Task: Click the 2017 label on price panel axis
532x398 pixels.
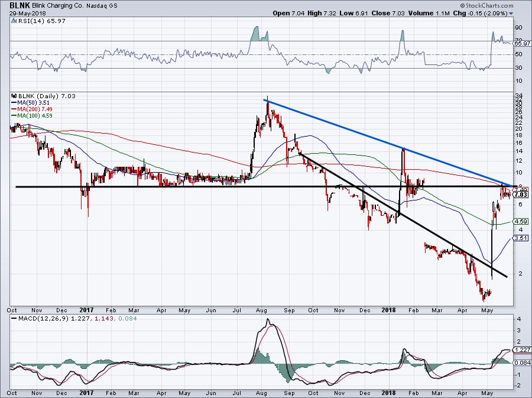Action: pos(86,310)
